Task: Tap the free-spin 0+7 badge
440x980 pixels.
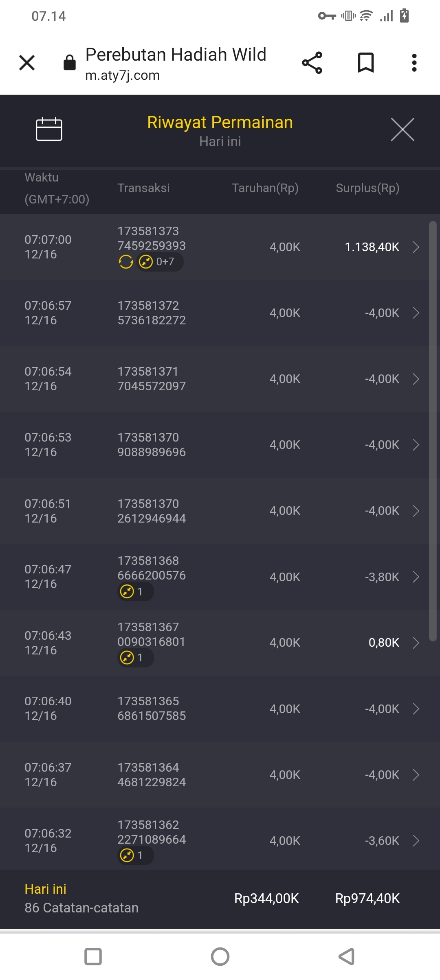Action: [x=160, y=262]
